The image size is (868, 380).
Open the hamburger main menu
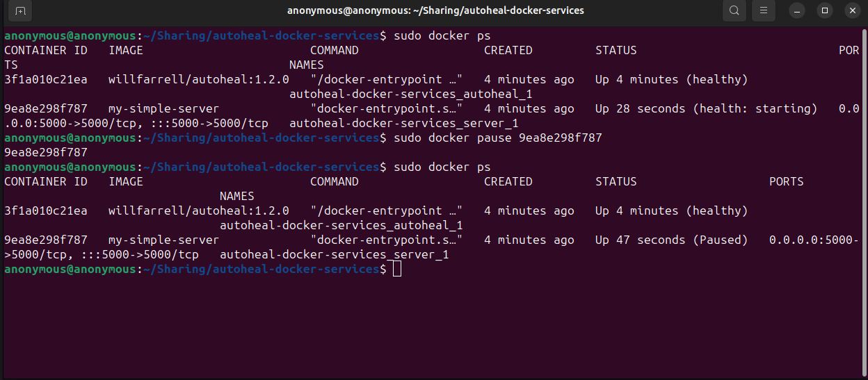point(764,11)
